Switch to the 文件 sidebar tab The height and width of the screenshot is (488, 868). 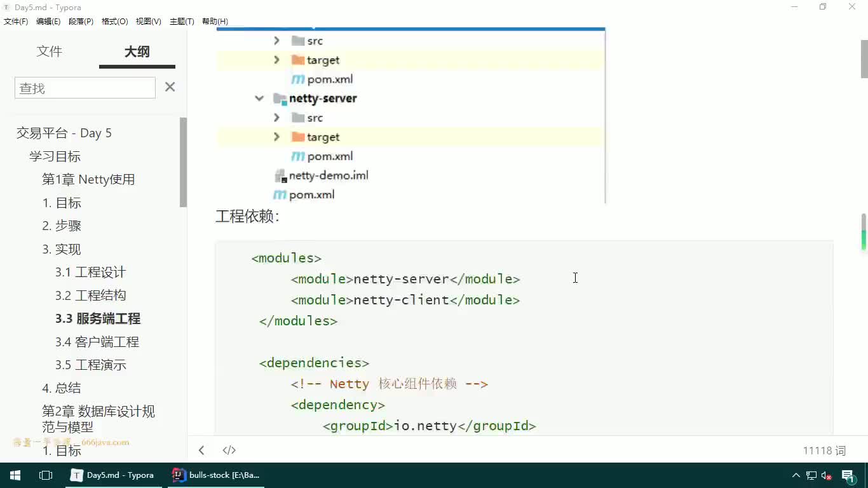click(50, 51)
